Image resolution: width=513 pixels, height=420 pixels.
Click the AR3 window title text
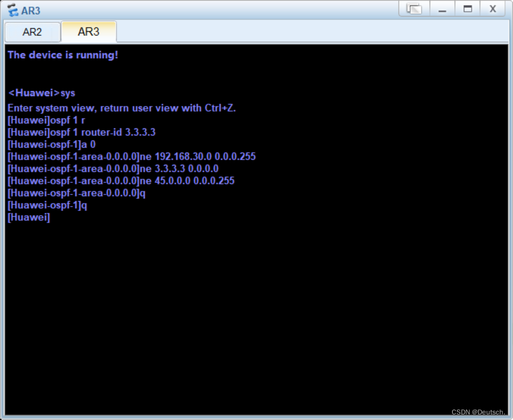tap(31, 11)
